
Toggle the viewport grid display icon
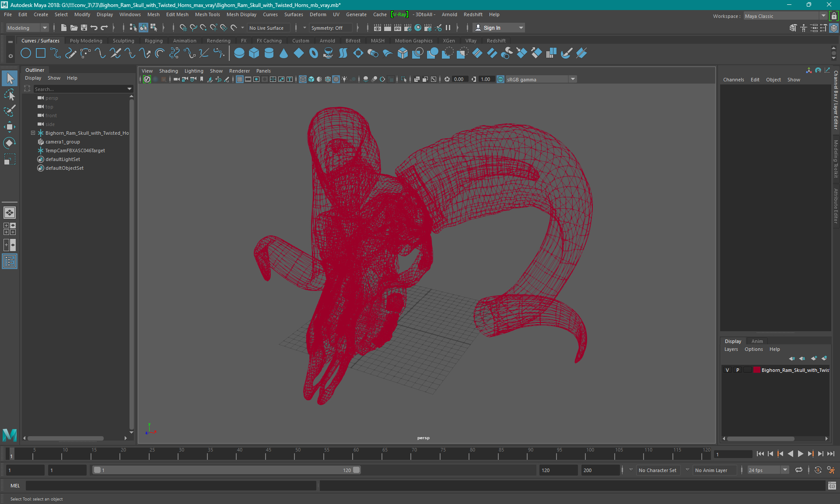tap(240, 79)
